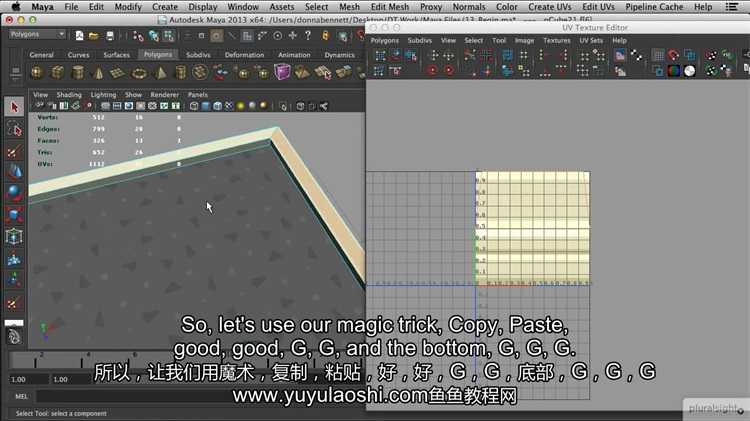Open viewport Panels menu

[198, 95]
